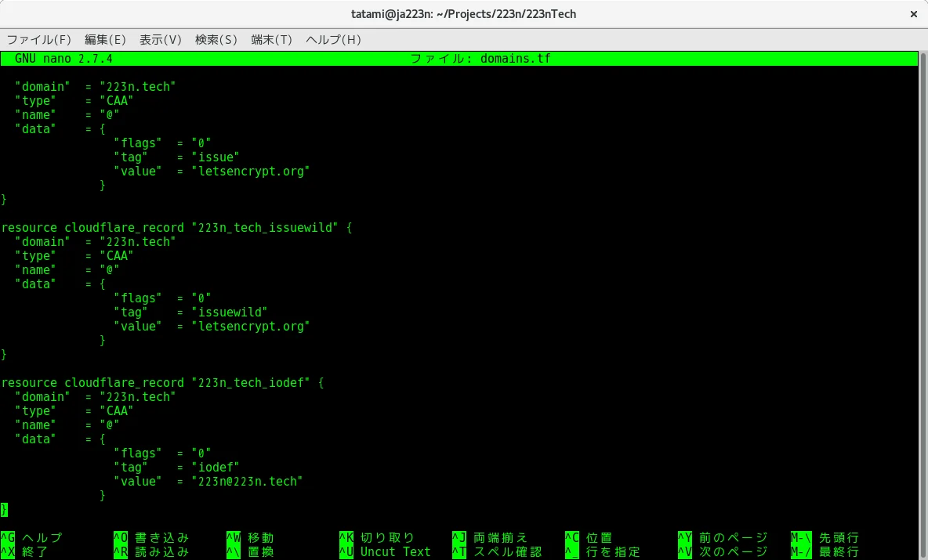This screenshot has width=928, height=560.
Task: Place cursor on "223n_tech_iodef" resource name
Action: 250,382
